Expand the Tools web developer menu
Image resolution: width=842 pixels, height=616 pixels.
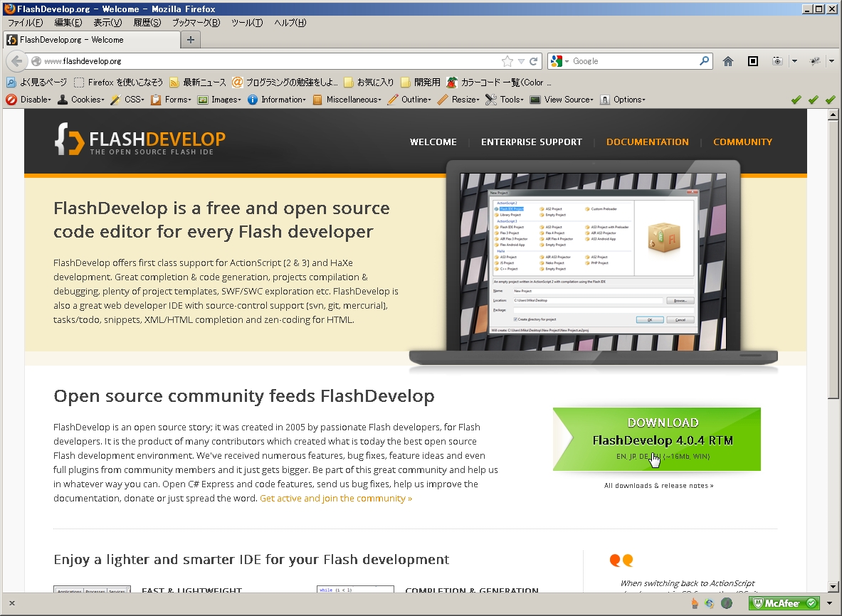tap(505, 100)
